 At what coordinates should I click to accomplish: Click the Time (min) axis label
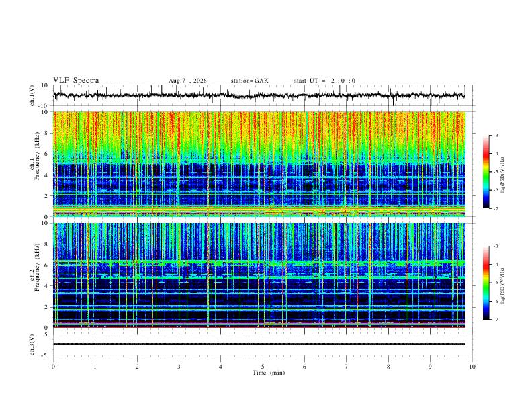point(269,373)
